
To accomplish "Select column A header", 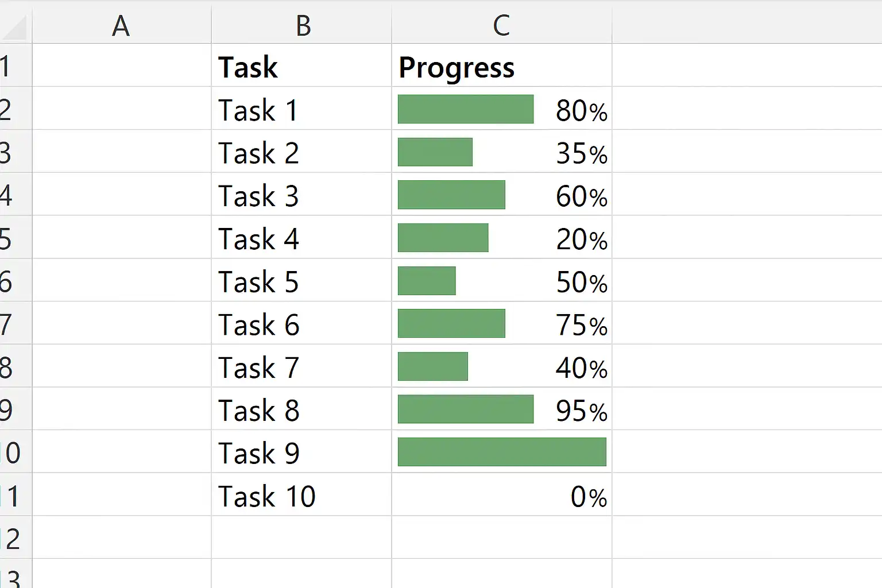I will coord(121,26).
